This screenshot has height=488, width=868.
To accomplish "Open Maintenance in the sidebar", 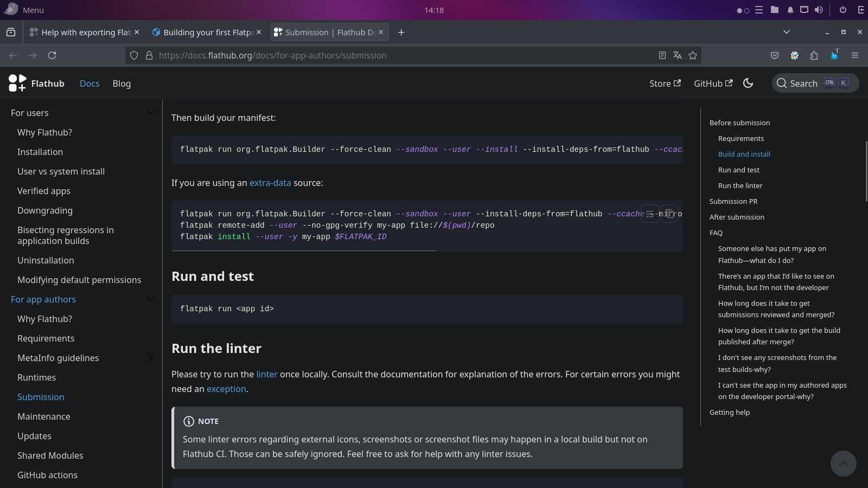I will coord(44,416).
